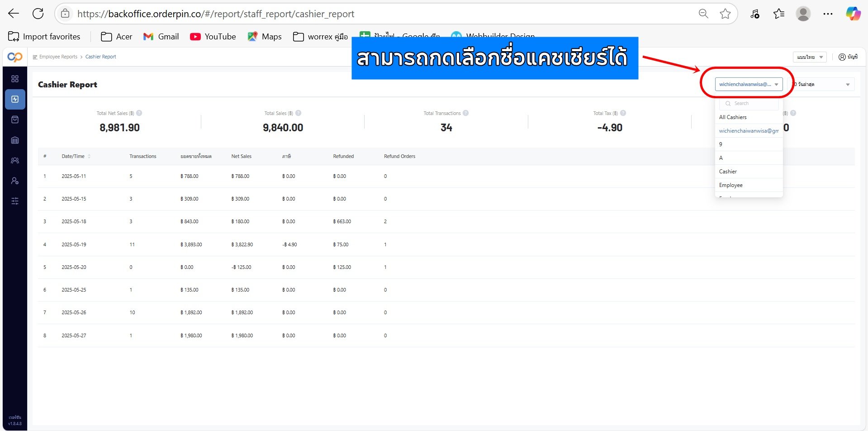Click the 2025-05-11 date cell
This screenshot has width=868, height=431.
coord(74,176)
